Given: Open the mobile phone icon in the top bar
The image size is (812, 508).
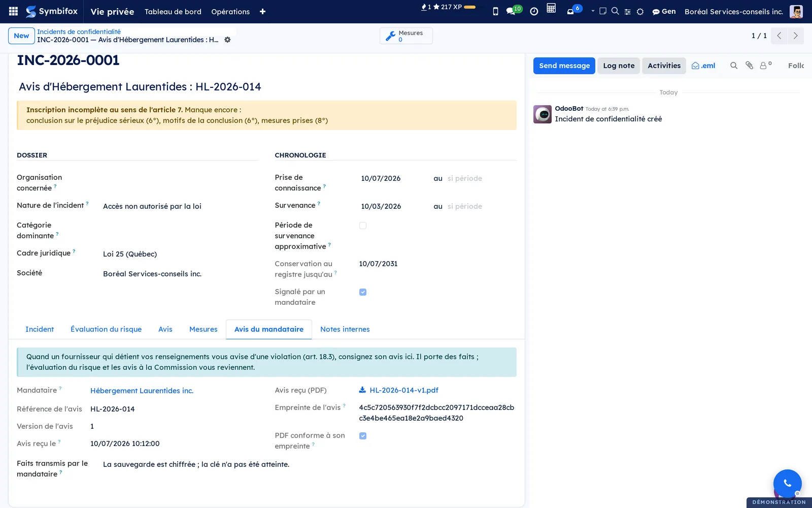Looking at the screenshot, I should point(495,11).
